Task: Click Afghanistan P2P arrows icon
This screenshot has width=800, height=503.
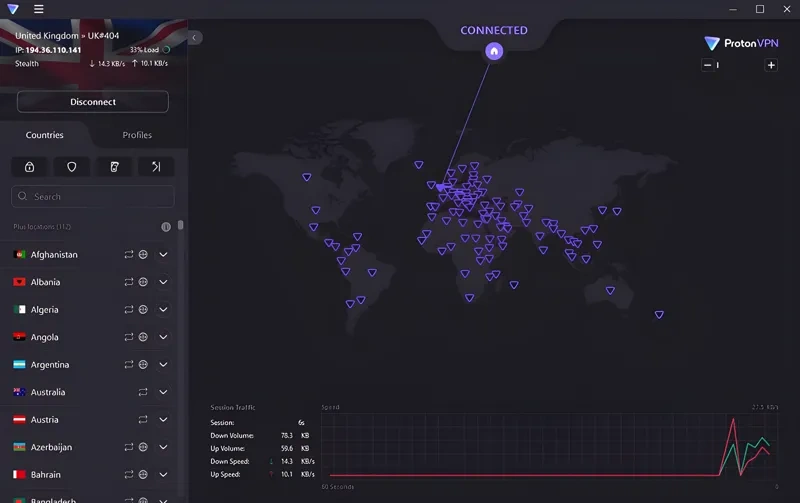Action: (x=129, y=255)
